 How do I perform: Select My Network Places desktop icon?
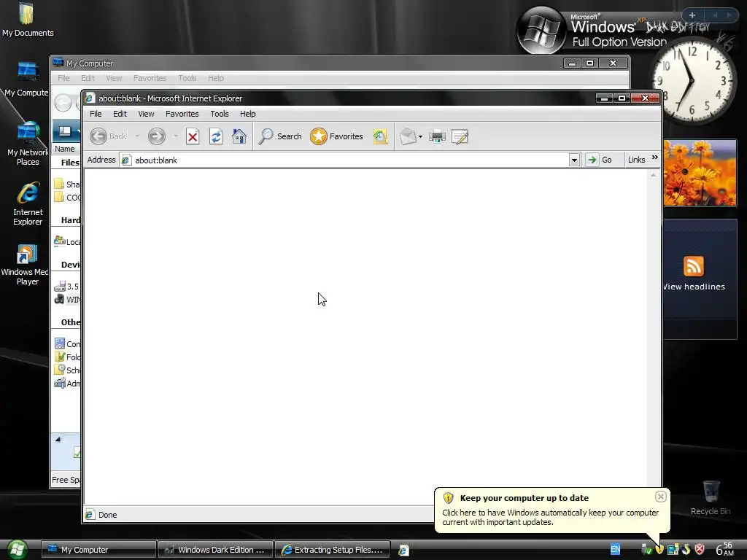coord(28,143)
